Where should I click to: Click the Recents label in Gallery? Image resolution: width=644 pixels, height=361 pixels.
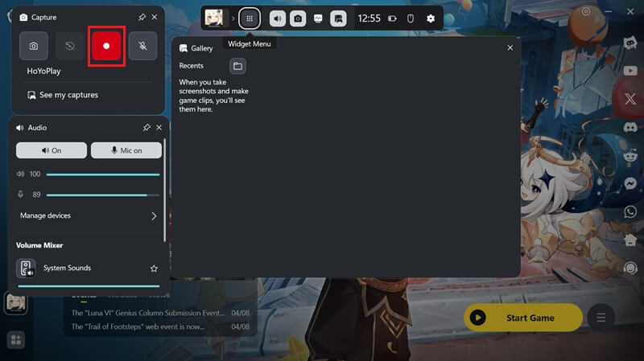(x=191, y=66)
